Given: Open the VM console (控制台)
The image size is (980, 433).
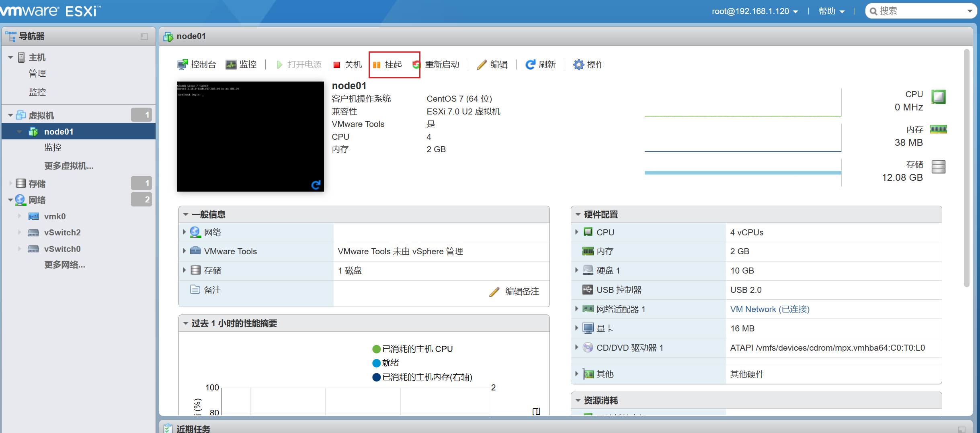Looking at the screenshot, I should click(x=197, y=65).
